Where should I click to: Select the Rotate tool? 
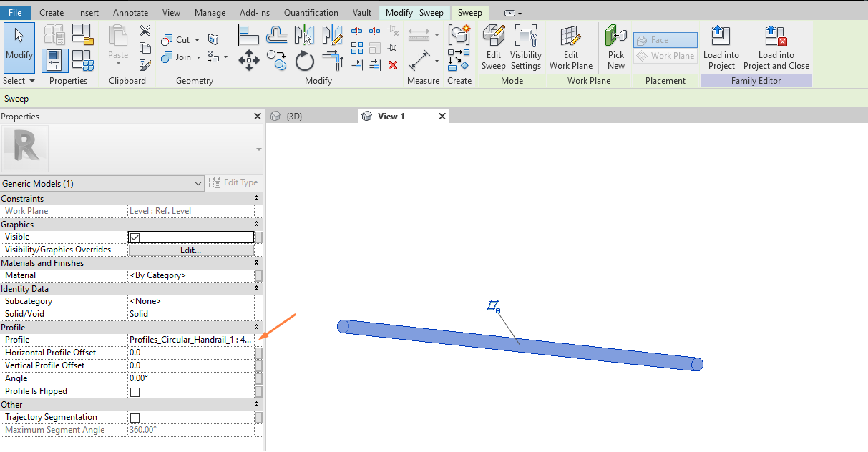click(x=304, y=61)
